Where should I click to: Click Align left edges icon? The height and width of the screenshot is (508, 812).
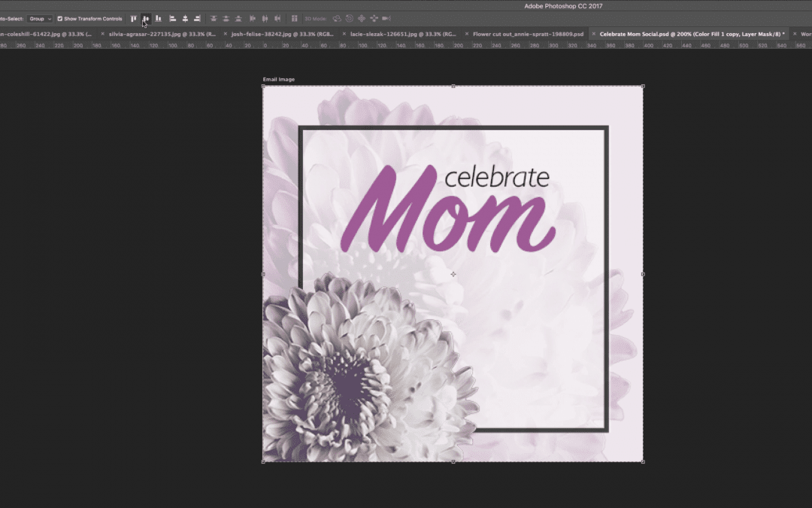pyautogui.click(x=173, y=19)
